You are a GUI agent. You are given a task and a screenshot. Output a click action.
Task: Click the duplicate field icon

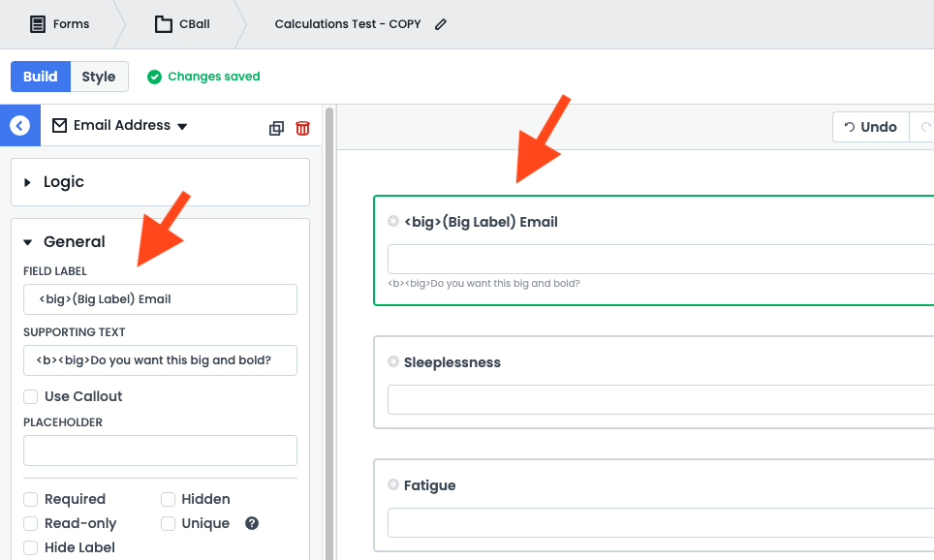[x=276, y=128]
